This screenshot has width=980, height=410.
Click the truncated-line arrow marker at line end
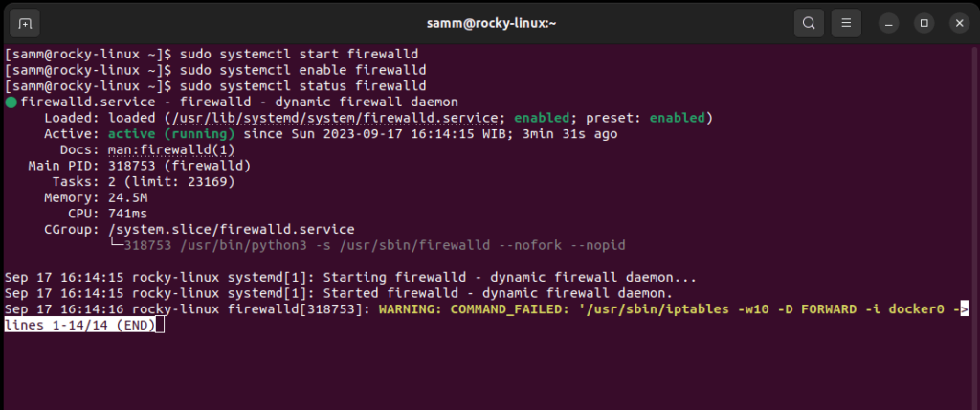pos(964,309)
